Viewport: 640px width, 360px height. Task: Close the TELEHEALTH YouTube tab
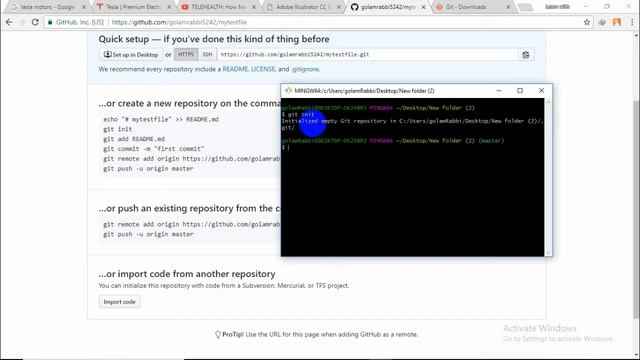click(x=253, y=7)
